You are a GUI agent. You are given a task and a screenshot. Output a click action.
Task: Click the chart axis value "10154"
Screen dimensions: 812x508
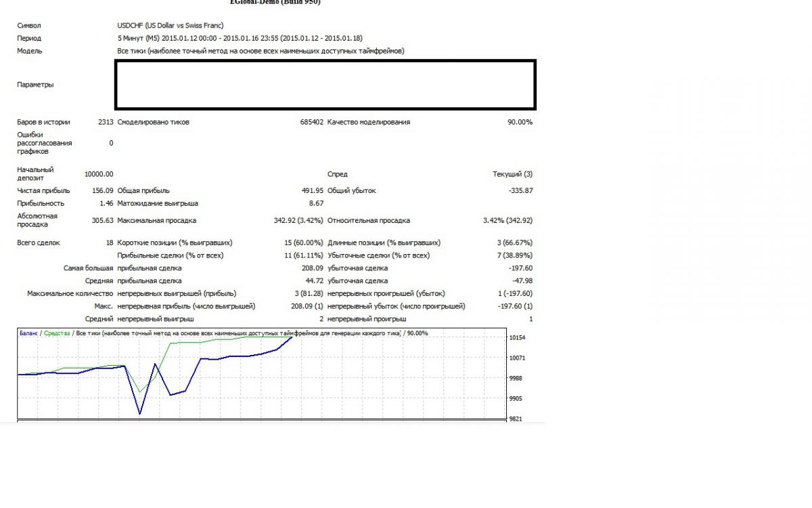pos(517,337)
